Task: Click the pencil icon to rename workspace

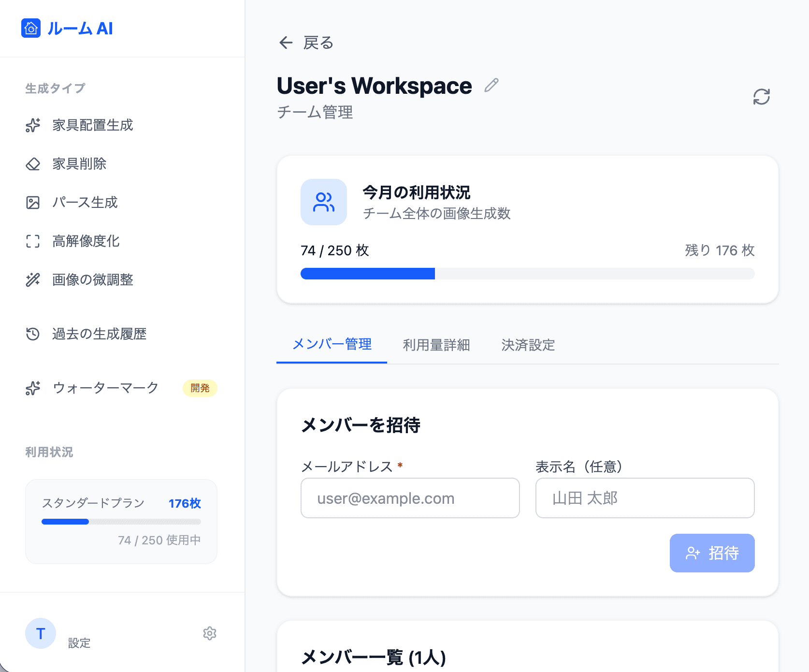Action: (491, 86)
